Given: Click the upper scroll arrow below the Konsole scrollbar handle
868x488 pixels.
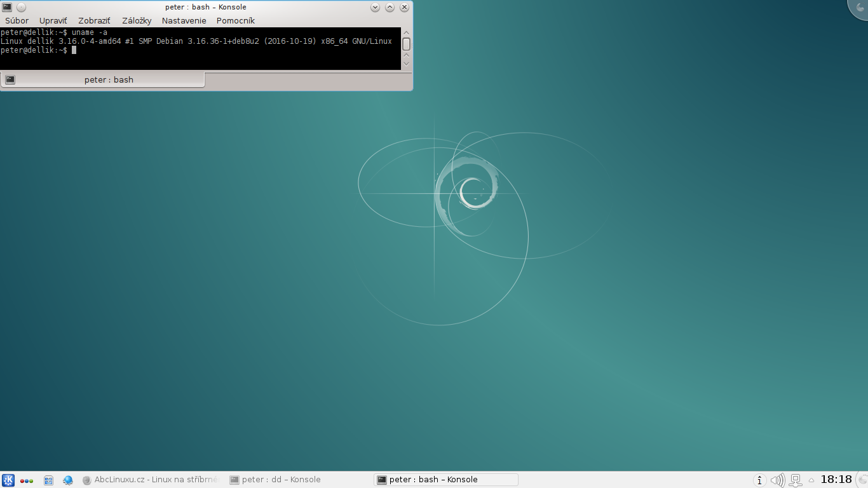Looking at the screenshot, I should pos(407,55).
